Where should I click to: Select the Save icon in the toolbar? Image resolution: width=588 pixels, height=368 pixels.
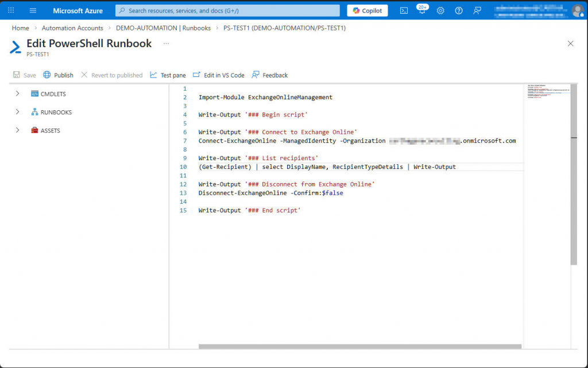[24, 75]
